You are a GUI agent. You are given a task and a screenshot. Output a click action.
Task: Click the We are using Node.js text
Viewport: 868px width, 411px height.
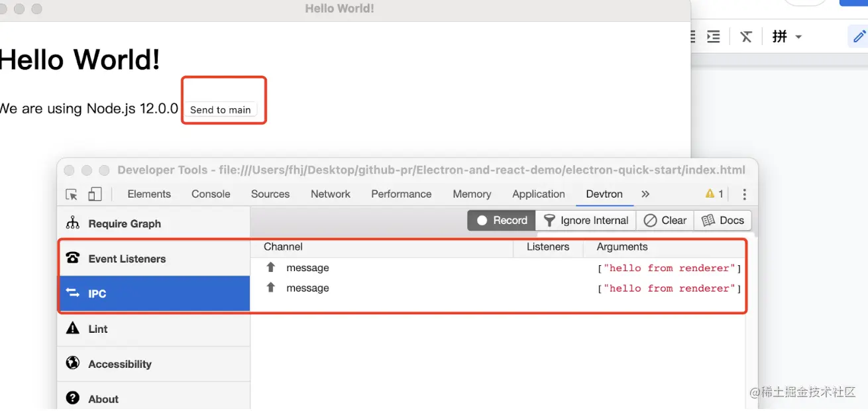tap(89, 109)
